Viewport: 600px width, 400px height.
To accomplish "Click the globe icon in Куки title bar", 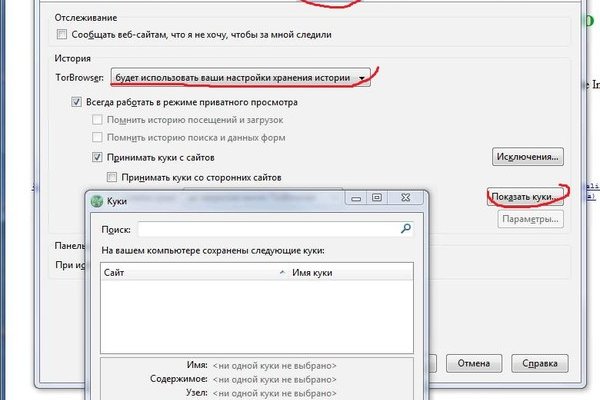I will pyautogui.click(x=96, y=200).
